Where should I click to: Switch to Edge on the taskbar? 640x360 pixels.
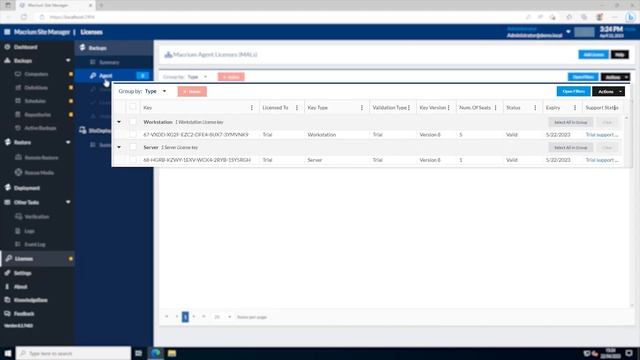[x=156, y=353]
